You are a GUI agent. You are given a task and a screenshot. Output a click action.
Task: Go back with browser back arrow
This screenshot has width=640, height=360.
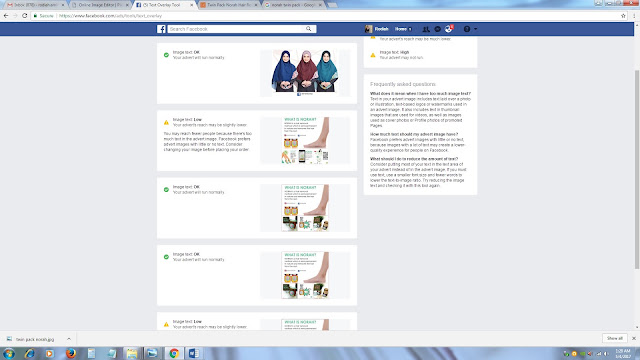pyautogui.click(x=6, y=16)
